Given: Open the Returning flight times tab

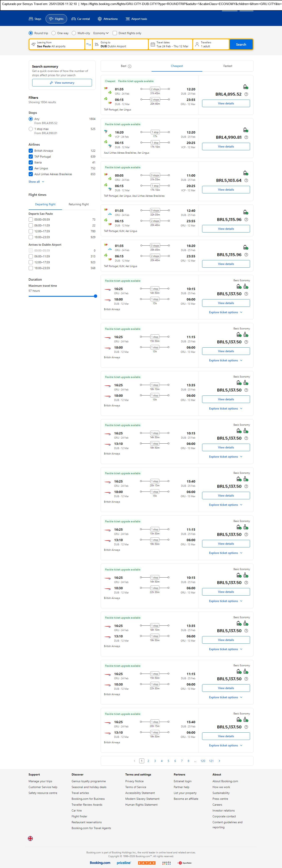Looking at the screenshot, I should tap(78, 204).
